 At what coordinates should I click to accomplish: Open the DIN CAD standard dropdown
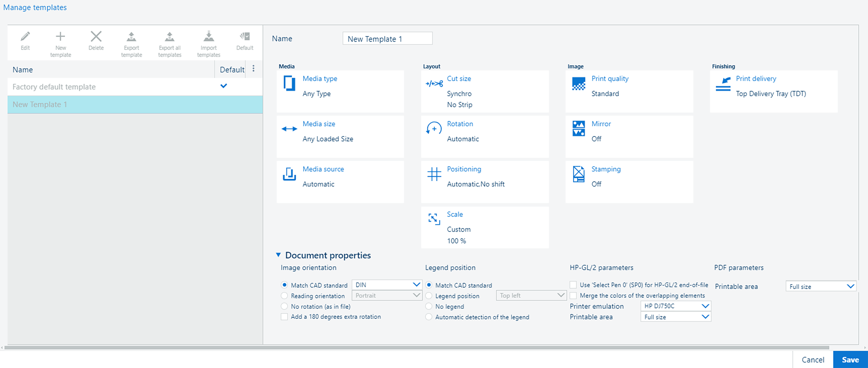(x=386, y=285)
